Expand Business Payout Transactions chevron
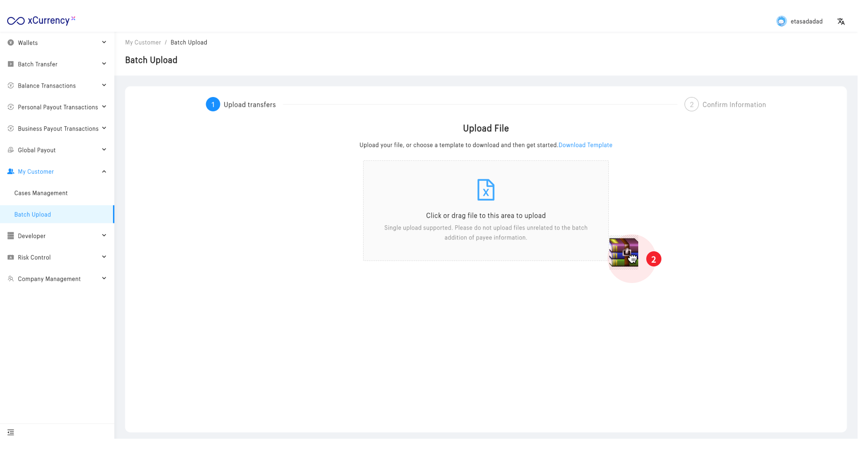Image resolution: width=868 pixels, height=460 pixels. point(104,128)
